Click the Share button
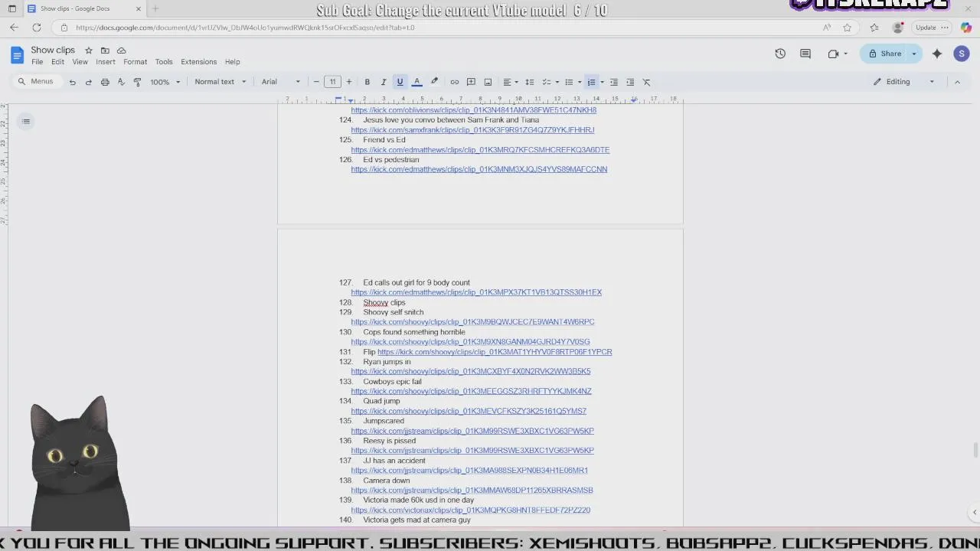This screenshot has width=980, height=551. tap(884, 54)
